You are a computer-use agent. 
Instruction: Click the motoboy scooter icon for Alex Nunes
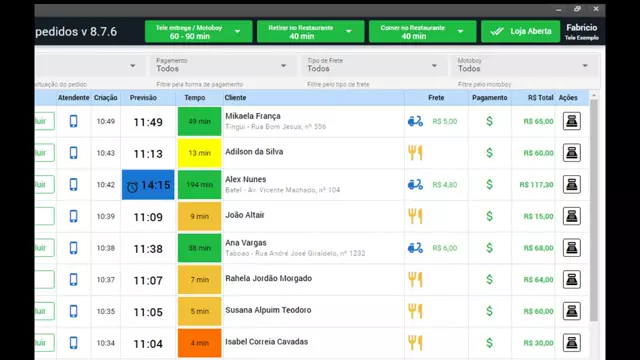[x=415, y=184]
